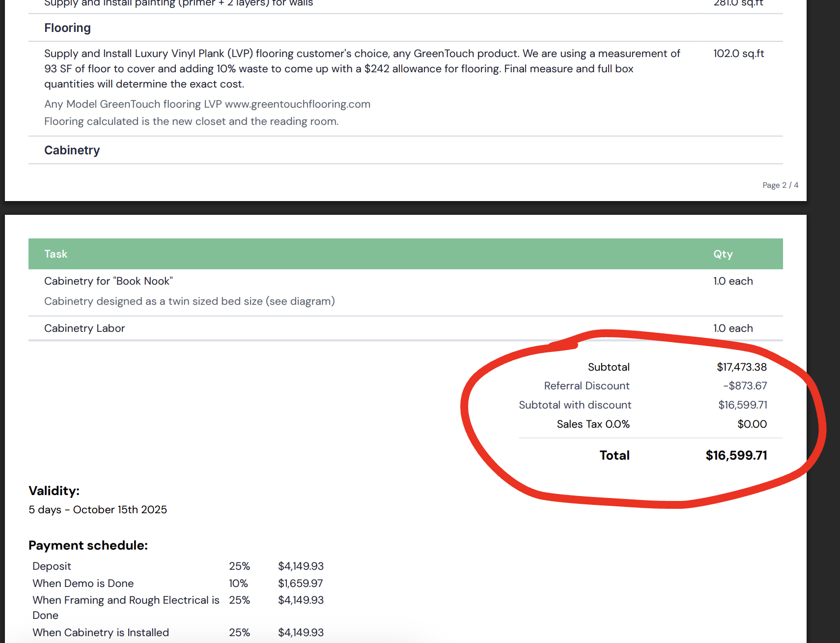This screenshot has width=840, height=643.
Task: Click the Task column header
Action: pos(56,254)
